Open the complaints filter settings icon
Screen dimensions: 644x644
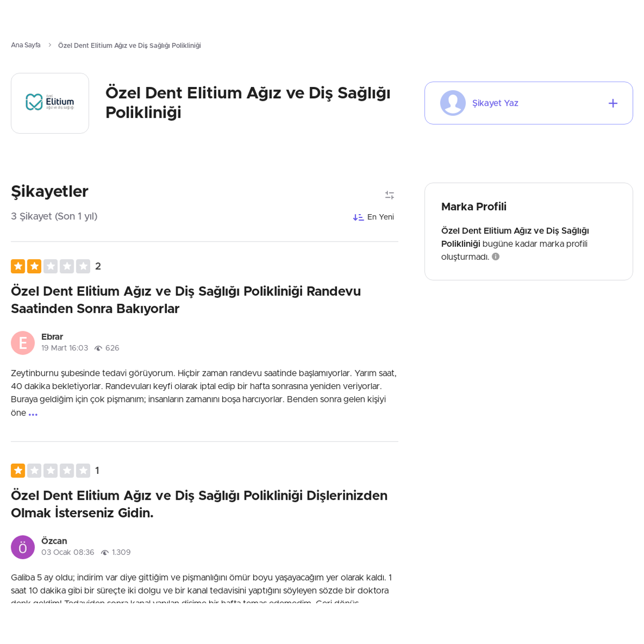[x=390, y=195]
